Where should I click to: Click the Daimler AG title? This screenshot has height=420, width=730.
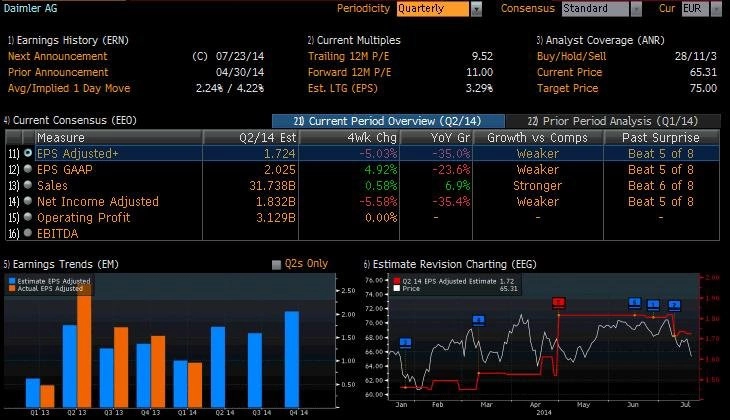coord(30,8)
